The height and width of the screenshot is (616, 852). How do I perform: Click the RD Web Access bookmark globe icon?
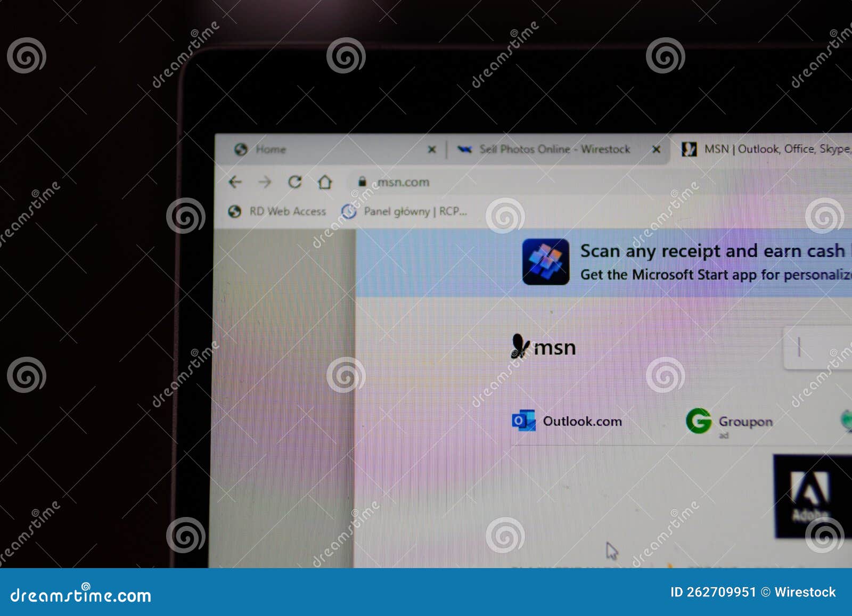coord(234,211)
